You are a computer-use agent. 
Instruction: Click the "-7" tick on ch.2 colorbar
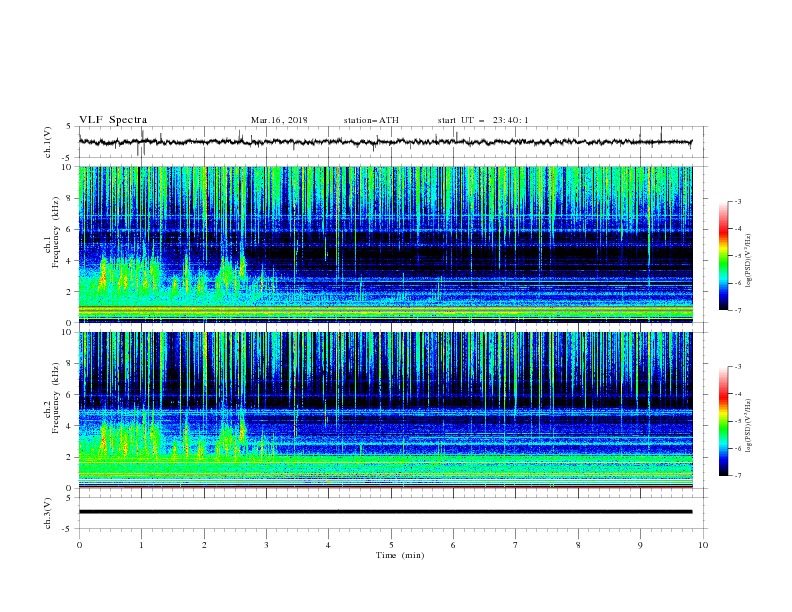(x=737, y=476)
